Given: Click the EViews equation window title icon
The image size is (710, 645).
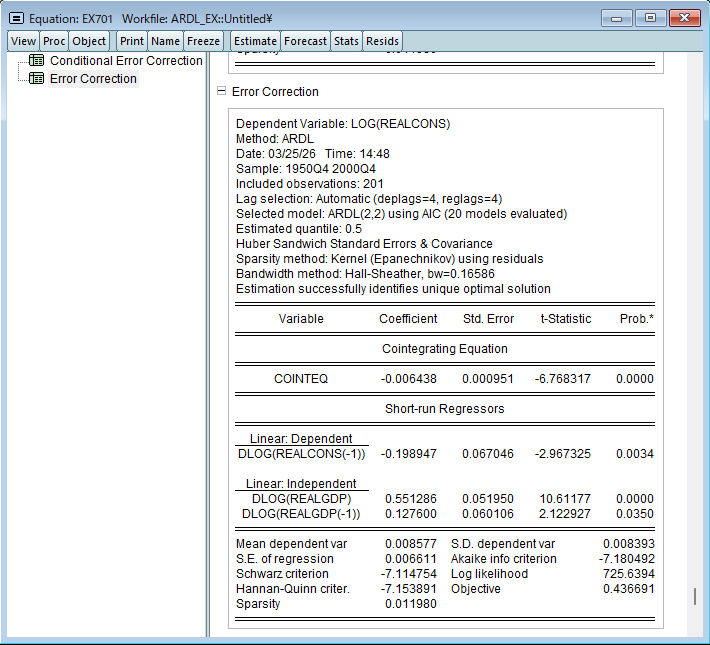Looking at the screenshot, I should pyautogui.click(x=16, y=18).
